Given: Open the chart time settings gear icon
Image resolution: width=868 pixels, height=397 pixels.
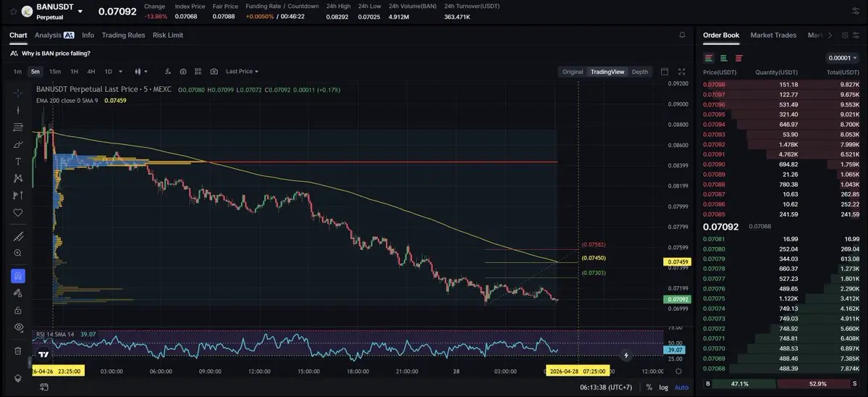Looking at the screenshot, I should tap(678, 372).
